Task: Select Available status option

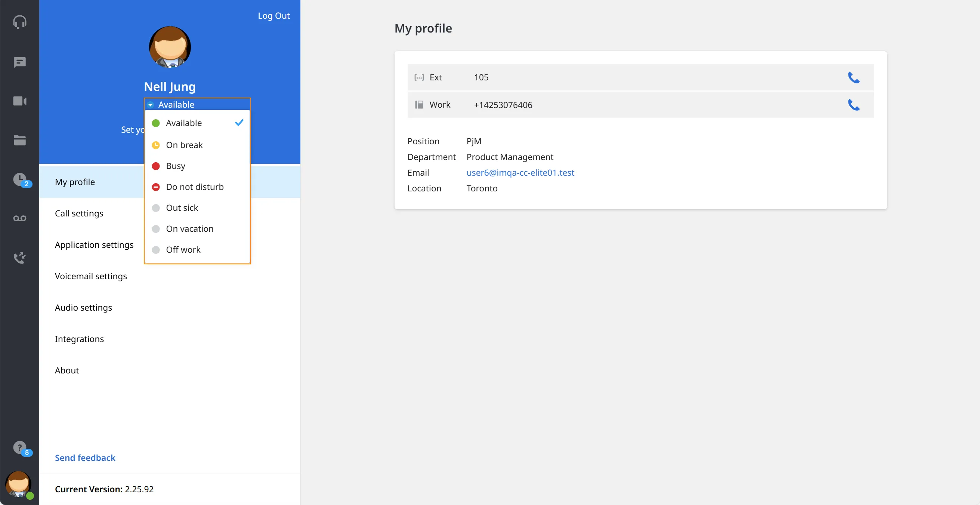Action: [197, 123]
